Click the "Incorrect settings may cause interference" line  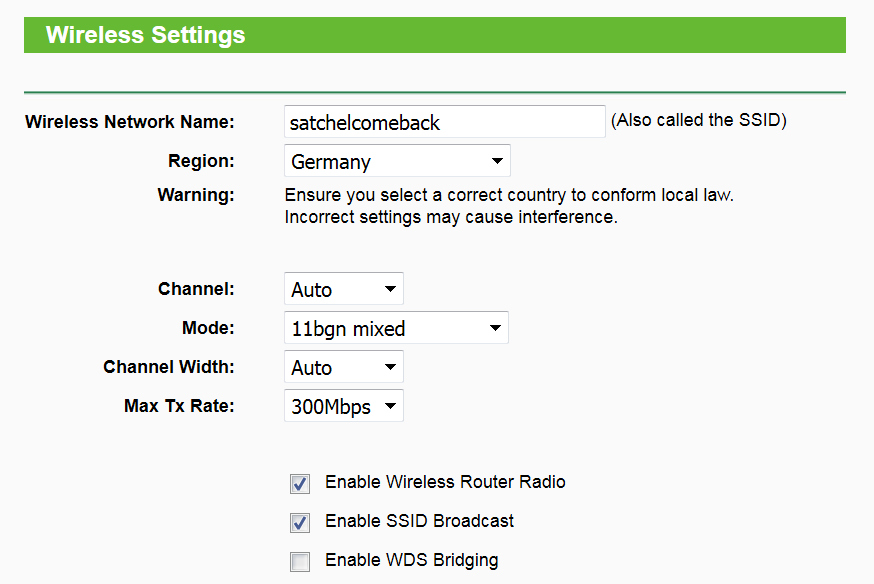(451, 216)
